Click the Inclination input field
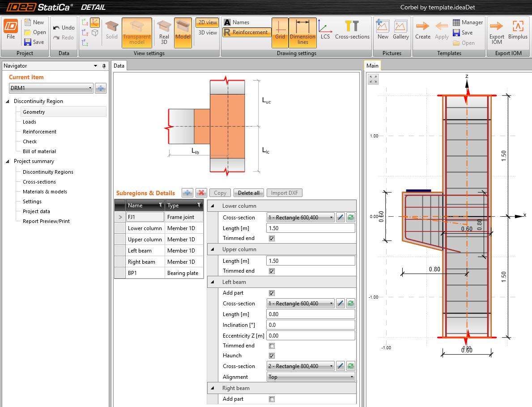Viewport: 532px width, 407px height. click(311, 325)
